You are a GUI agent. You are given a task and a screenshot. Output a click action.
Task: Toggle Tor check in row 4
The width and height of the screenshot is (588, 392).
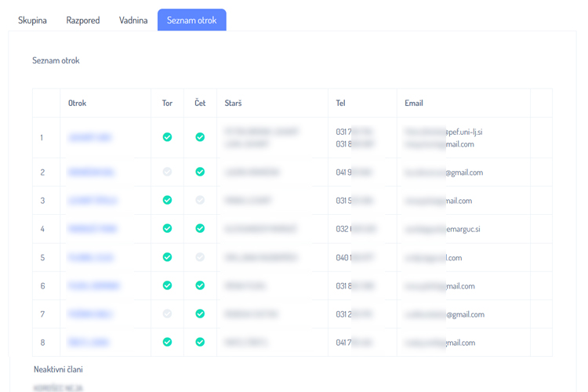pos(167,228)
